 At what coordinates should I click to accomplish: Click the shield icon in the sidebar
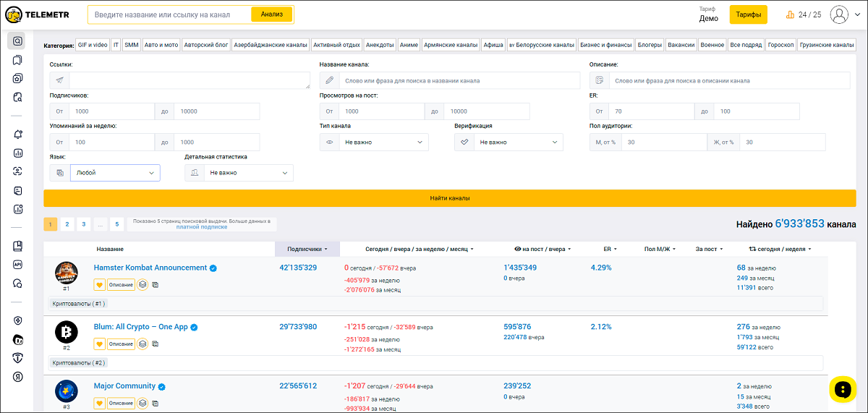(17, 320)
